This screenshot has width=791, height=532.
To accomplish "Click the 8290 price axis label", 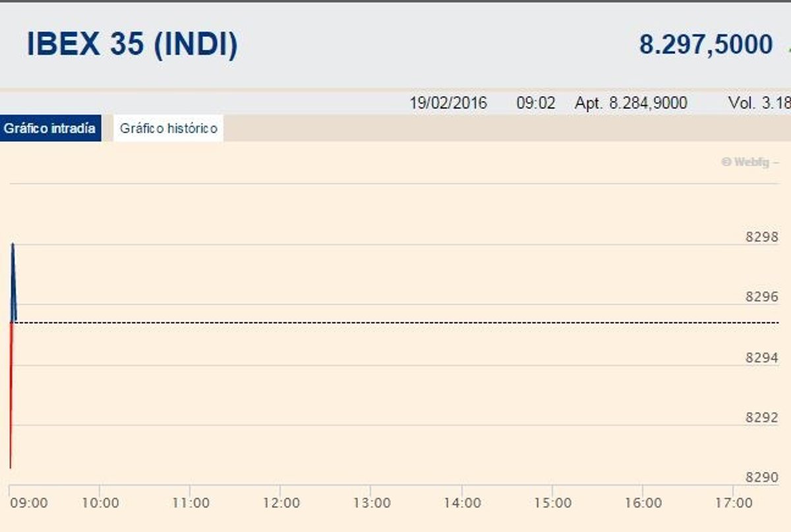I will click(761, 477).
